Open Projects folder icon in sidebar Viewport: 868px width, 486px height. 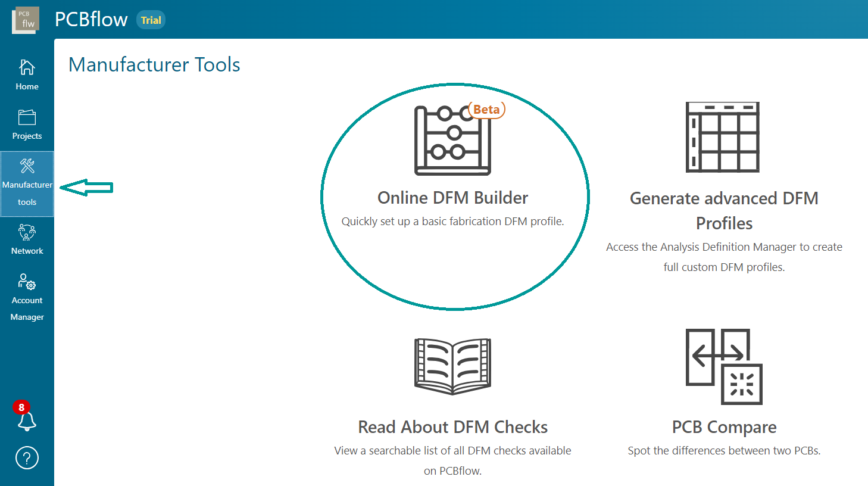coord(27,117)
